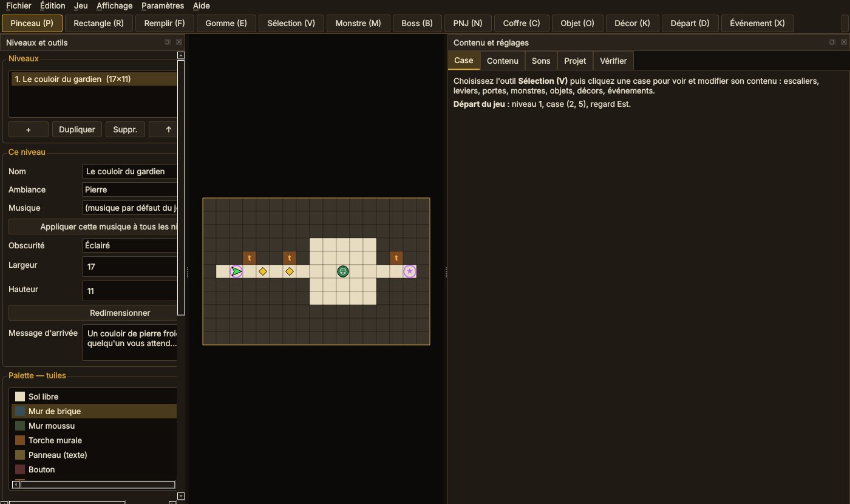Click the Largeur input field
The height and width of the screenshot is (504, 850).
(129, 267)
